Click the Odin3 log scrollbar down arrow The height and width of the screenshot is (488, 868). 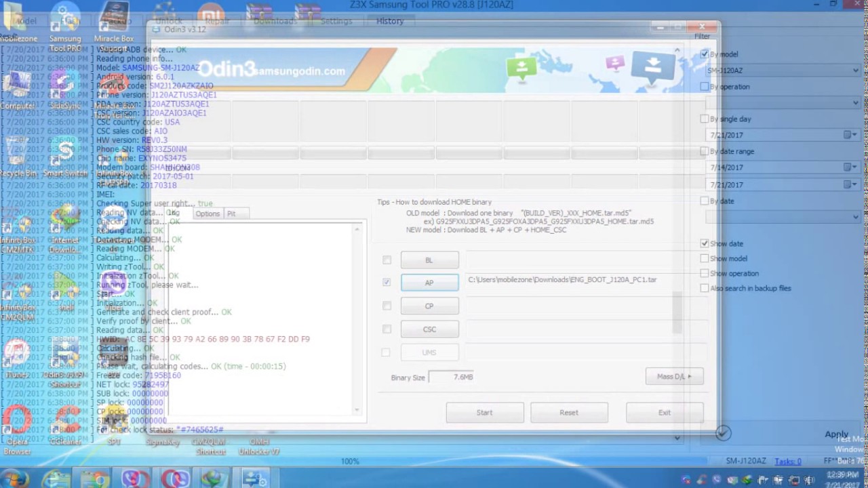357,409
